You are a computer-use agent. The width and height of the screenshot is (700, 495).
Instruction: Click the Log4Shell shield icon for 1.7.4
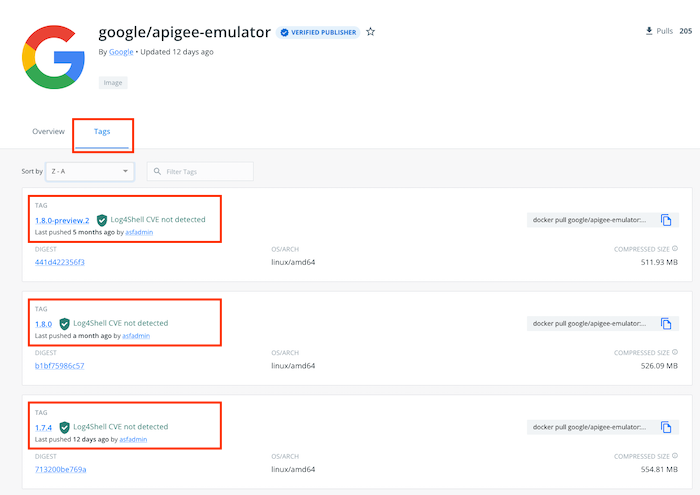(x=65, y=427)
